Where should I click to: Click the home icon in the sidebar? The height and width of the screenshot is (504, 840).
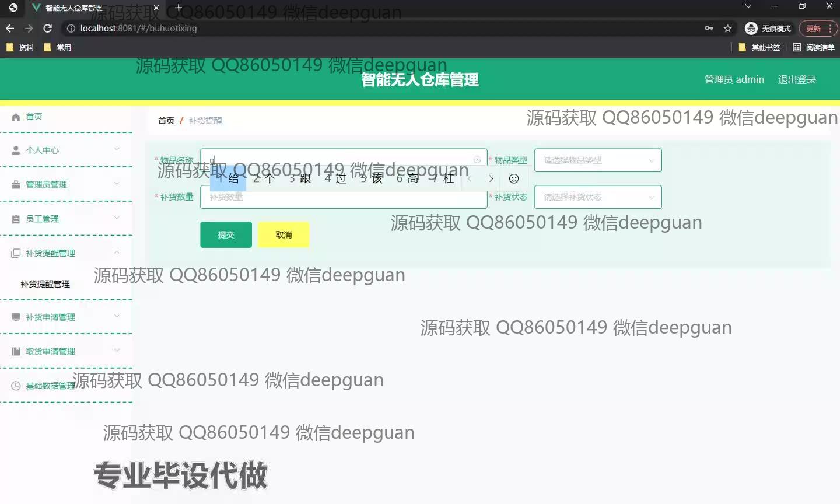(16, 117)
